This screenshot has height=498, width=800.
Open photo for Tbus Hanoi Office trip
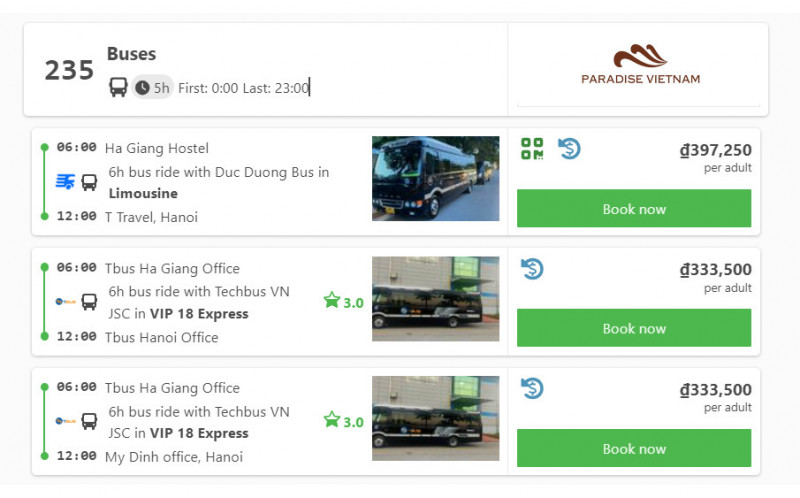435,298
